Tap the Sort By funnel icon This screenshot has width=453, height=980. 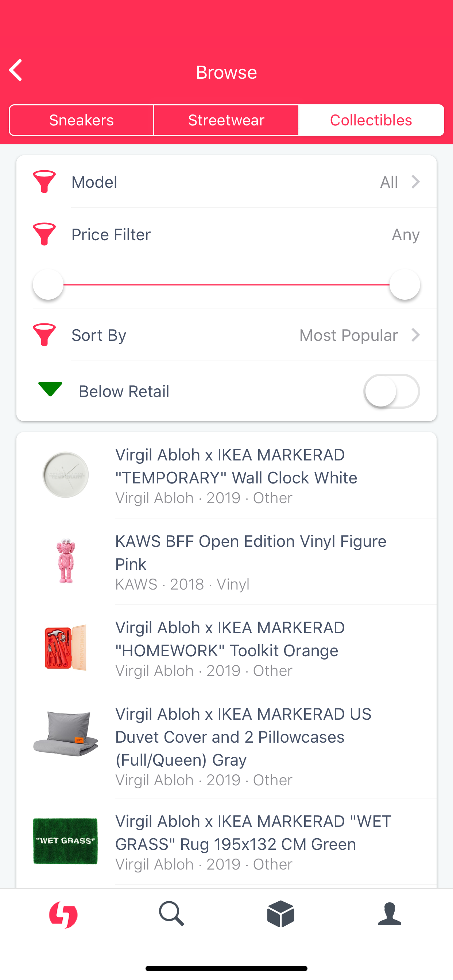[44, 335]
